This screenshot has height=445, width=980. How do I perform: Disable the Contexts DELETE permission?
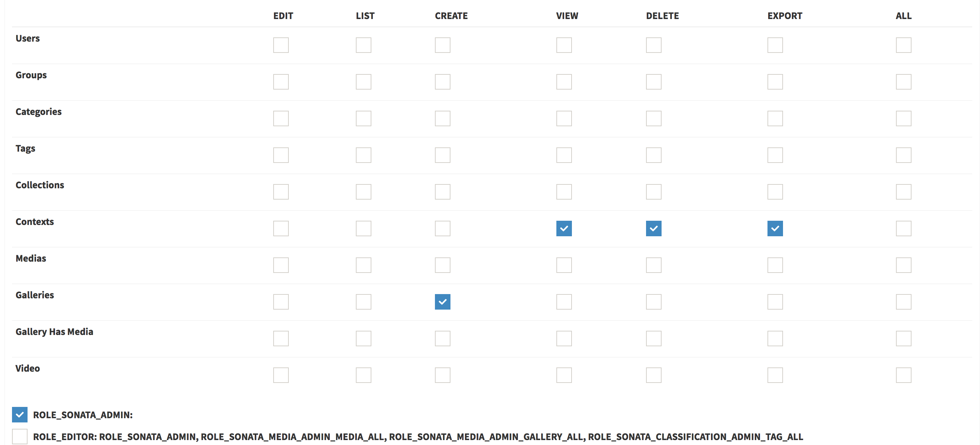(654, 228)
